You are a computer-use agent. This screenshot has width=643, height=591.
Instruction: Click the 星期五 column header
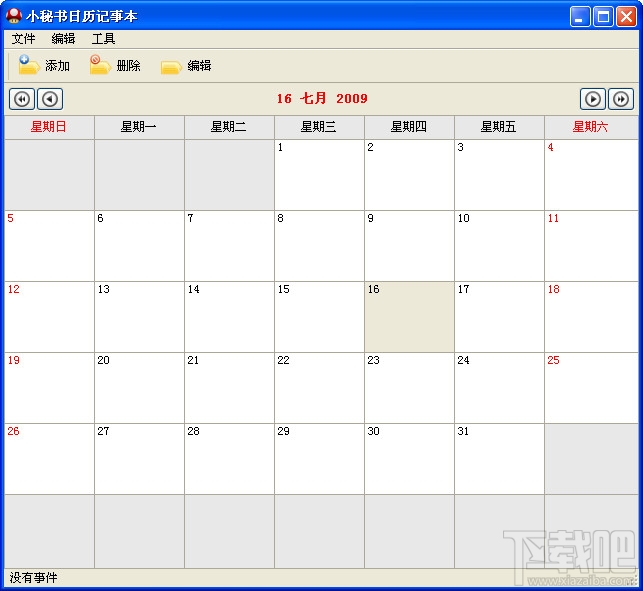point(499,127)
